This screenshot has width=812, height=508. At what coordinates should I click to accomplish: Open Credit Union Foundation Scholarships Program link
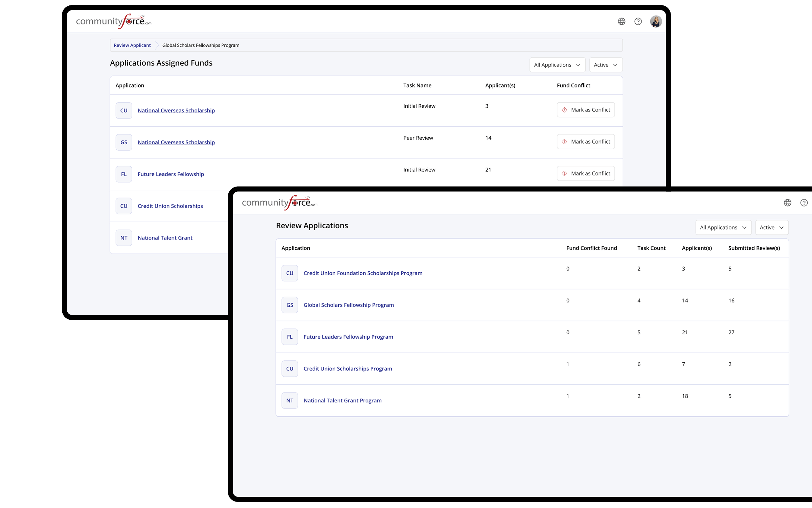(363, 273)
